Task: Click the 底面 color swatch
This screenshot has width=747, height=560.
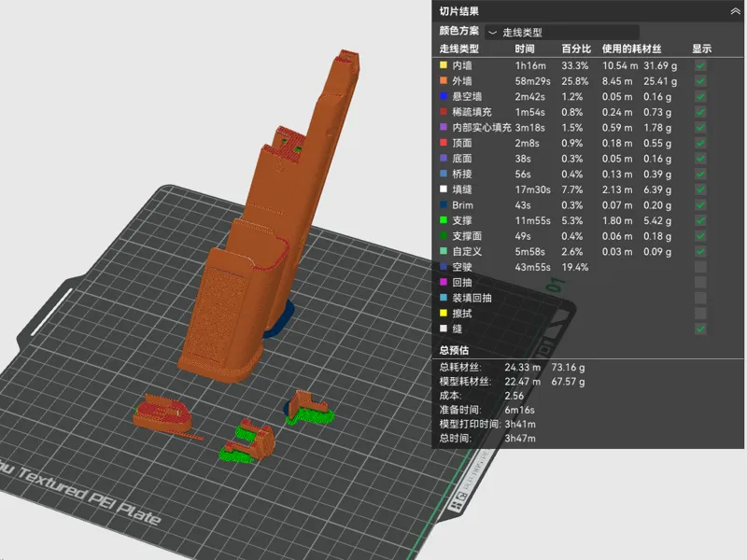Action: click(x=444, y=158)
